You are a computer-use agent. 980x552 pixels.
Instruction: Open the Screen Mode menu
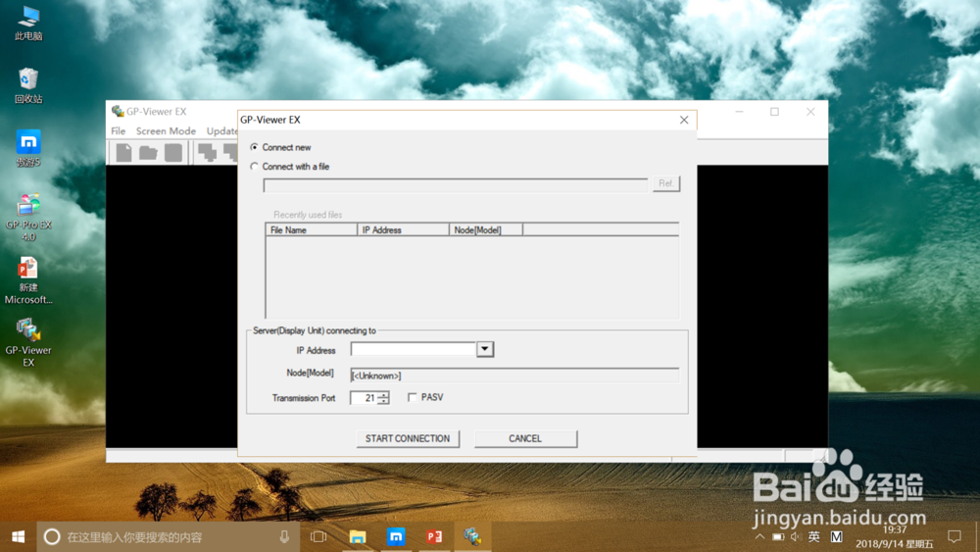pos(166,130)
